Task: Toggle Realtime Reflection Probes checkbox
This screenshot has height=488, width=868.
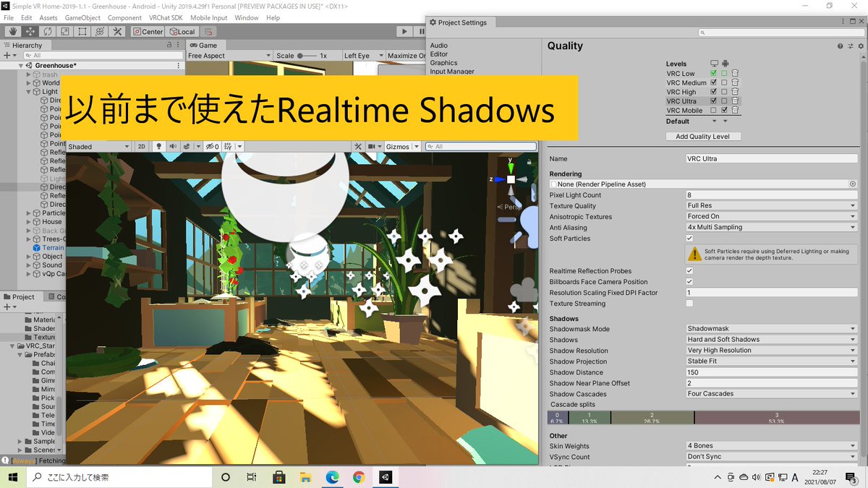Action: pyautogui.click(x=689, y=270)
